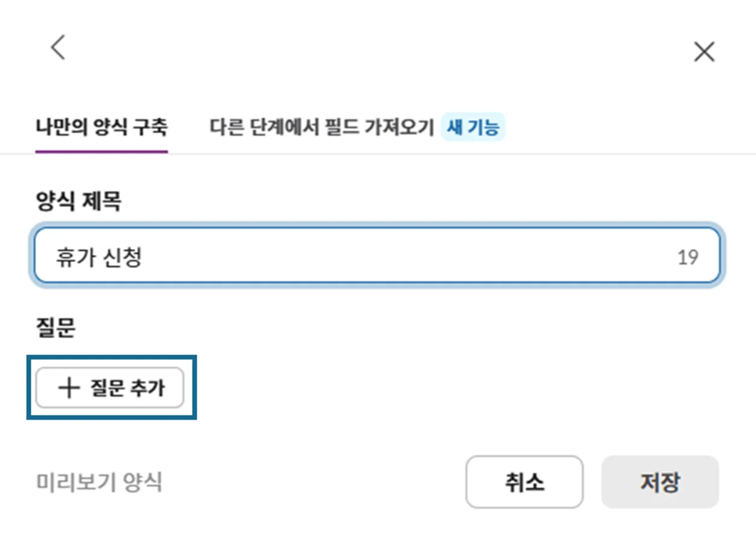The width and height of the screenshot is (756, 535).
Task: Save the form with 저장
Action: point(660,482)
